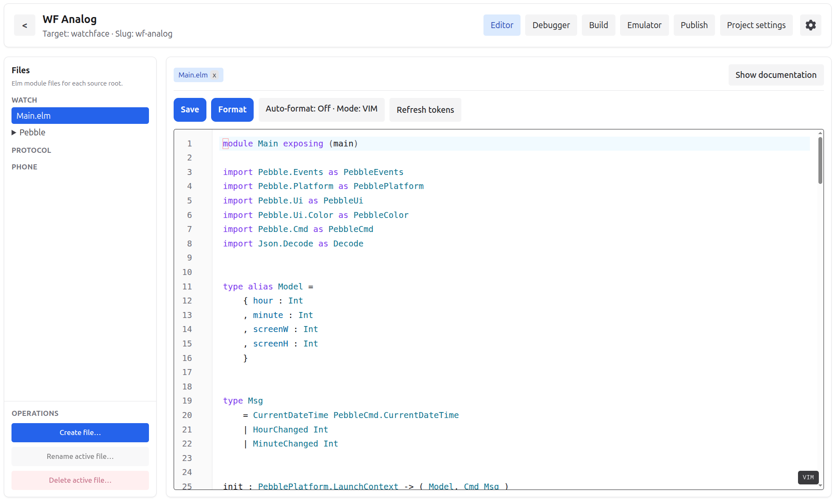
Task: Open Project settings from the header
Action: click(x=756, y=25)
